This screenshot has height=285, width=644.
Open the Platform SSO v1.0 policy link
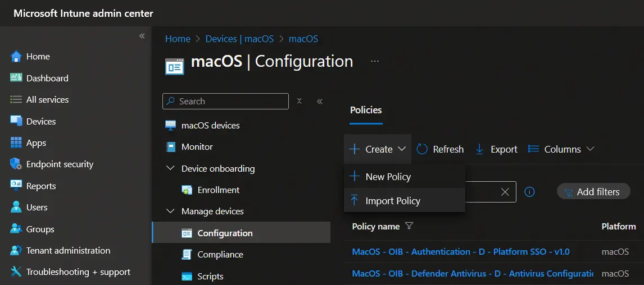461,252
